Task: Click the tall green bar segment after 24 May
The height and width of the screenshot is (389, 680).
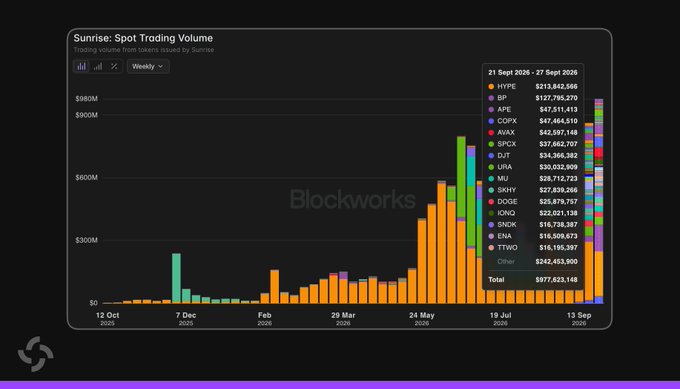Action: [461, 178]
